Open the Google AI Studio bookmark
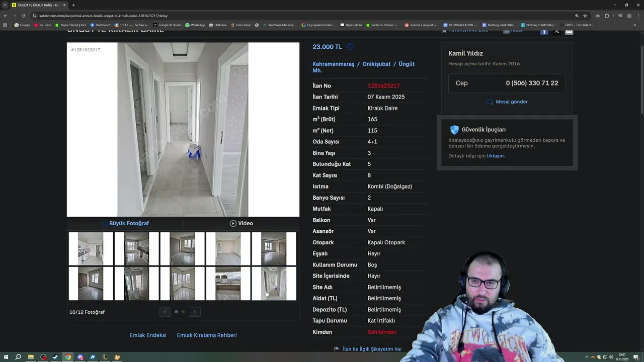The width and height of the screenshot is (644, 362). pos(168,25)
